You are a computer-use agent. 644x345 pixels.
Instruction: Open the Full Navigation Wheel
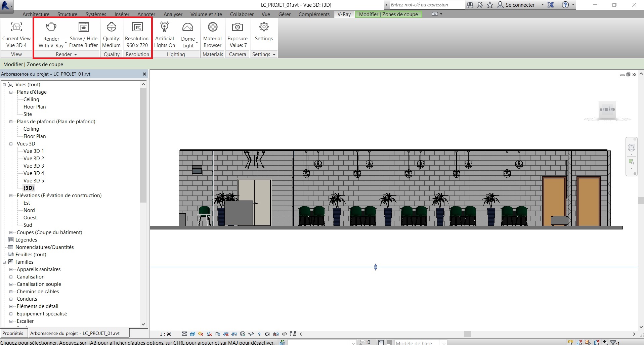click(632, 147)
